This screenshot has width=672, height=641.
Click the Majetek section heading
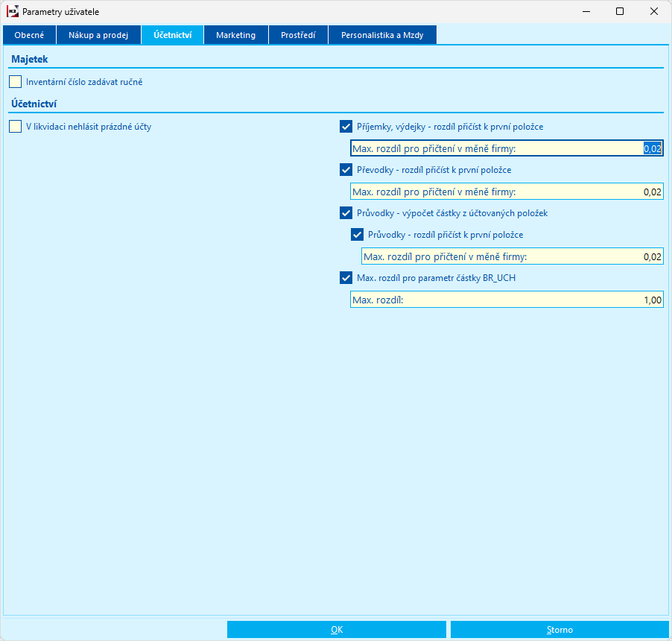[x=30, y=59]
